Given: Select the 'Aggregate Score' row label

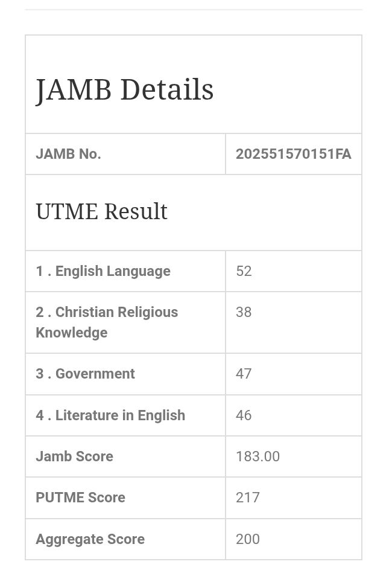Looking at the screenshot, I should (x=90, y=539).
